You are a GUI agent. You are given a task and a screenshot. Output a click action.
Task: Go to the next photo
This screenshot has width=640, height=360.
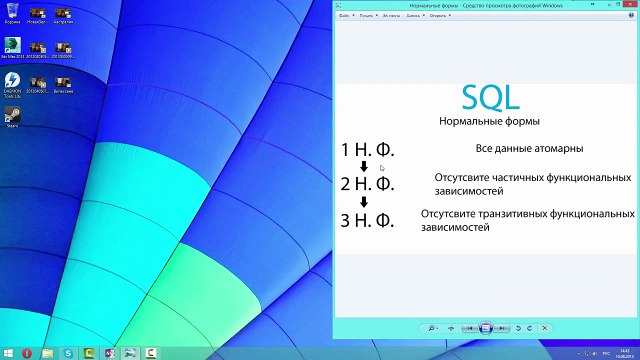tap(502, 328)
